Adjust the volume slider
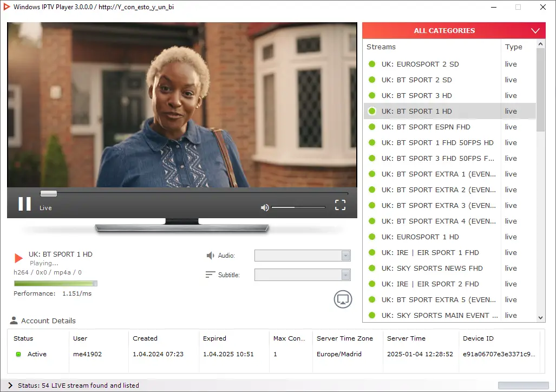 [x=298, y=207]
